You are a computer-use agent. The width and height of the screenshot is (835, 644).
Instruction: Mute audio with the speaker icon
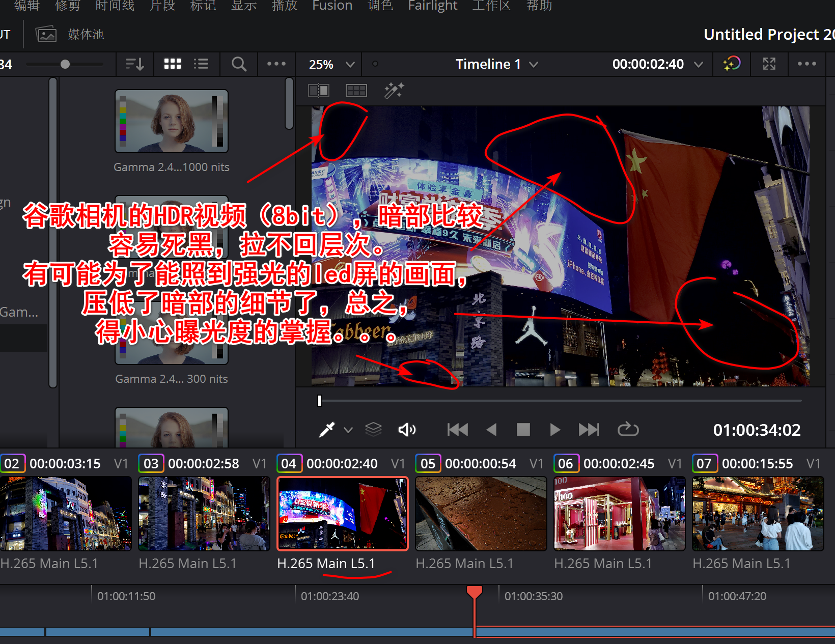pos(407,430)
